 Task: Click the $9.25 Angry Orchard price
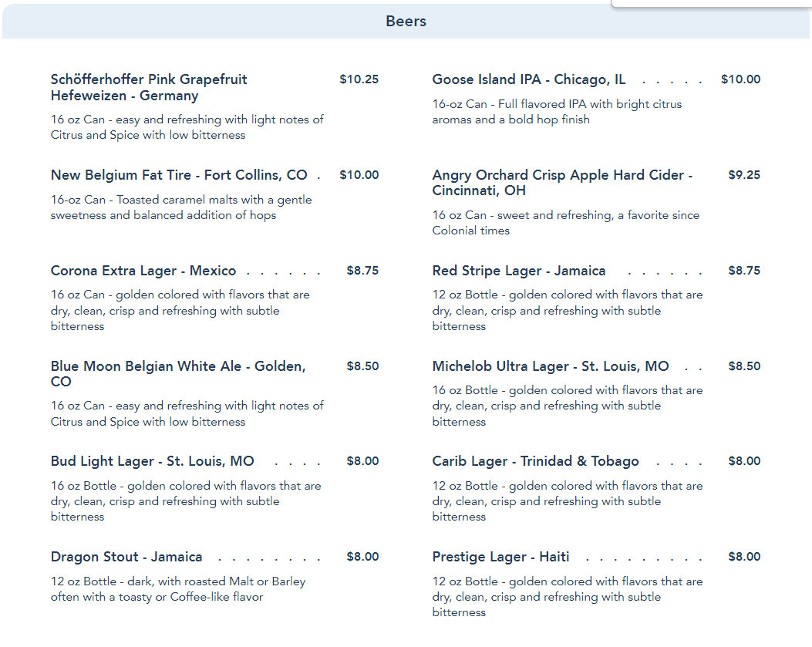click(744, 175)
